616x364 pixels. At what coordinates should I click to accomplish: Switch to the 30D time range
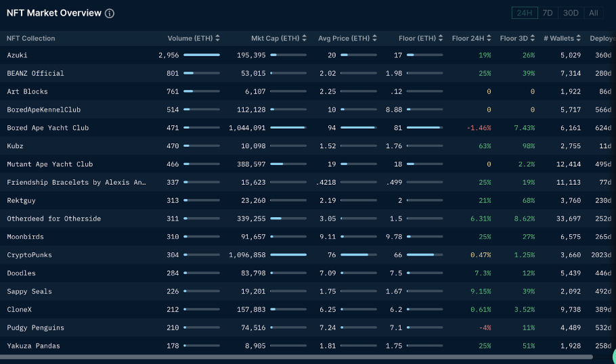pyautogui.click(x=571, y=13)
